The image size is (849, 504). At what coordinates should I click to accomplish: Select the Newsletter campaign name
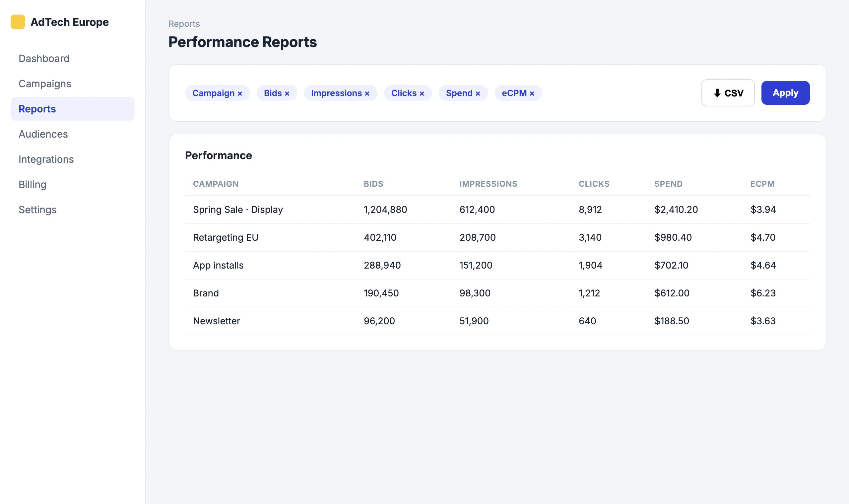[x=216, y=321]
